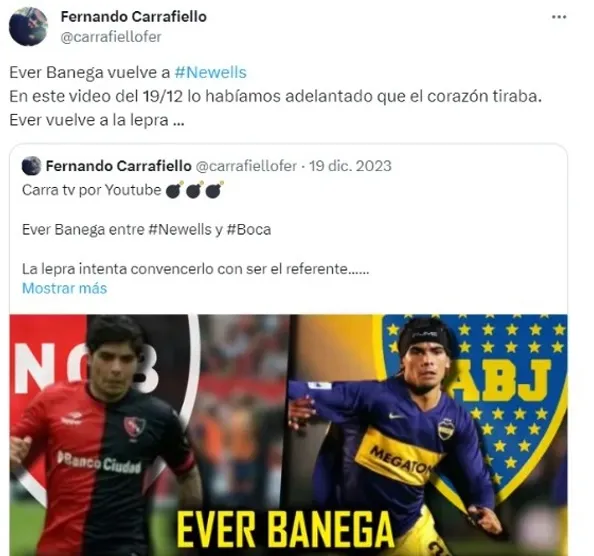The width and height of the screenshot is (594, 556).
Task: Open the @carrafiellofer handle under the name
Action: [x=111, y=37]
